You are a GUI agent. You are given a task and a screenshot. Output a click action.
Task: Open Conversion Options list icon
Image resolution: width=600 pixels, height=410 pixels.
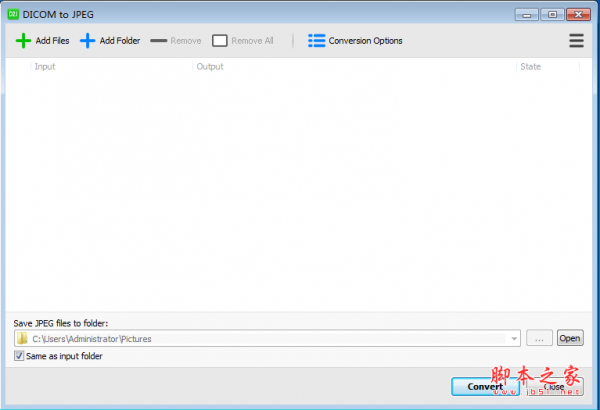[x=316, y=41]
